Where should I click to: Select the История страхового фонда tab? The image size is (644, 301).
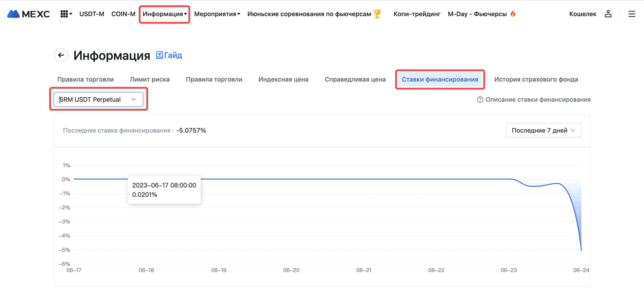[x=536, y=79]
